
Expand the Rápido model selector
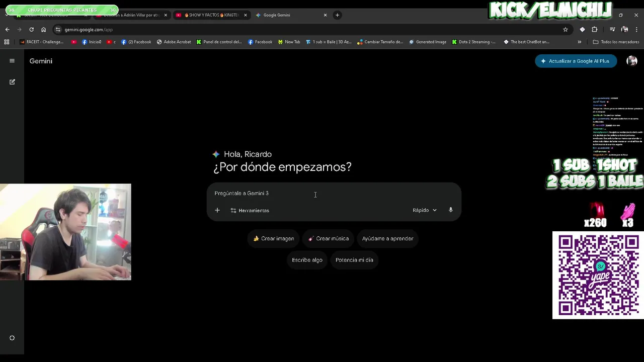pos(425,210)
